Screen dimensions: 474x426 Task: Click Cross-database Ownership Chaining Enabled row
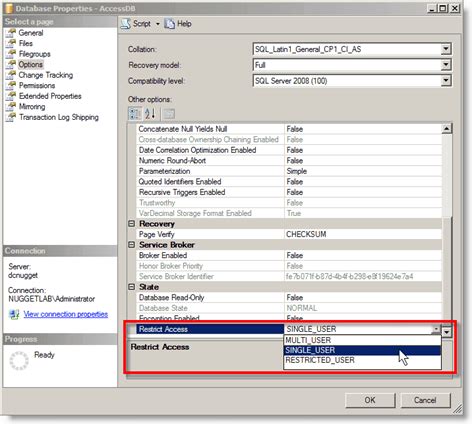point(289,139)
